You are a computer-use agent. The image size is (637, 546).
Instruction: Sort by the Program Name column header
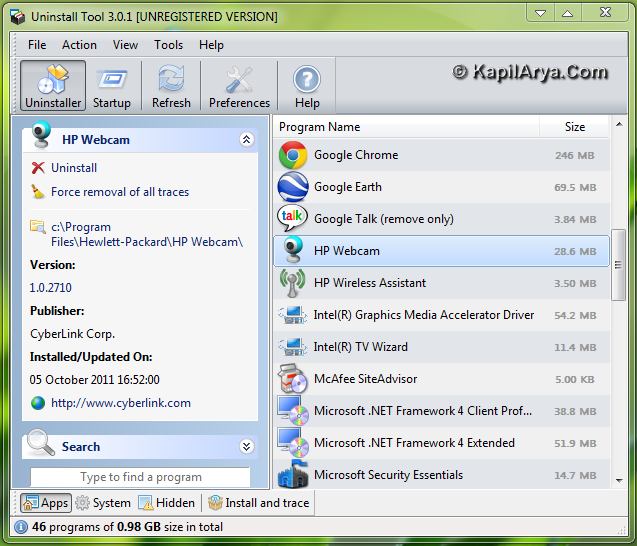click(x=406, y=127)
